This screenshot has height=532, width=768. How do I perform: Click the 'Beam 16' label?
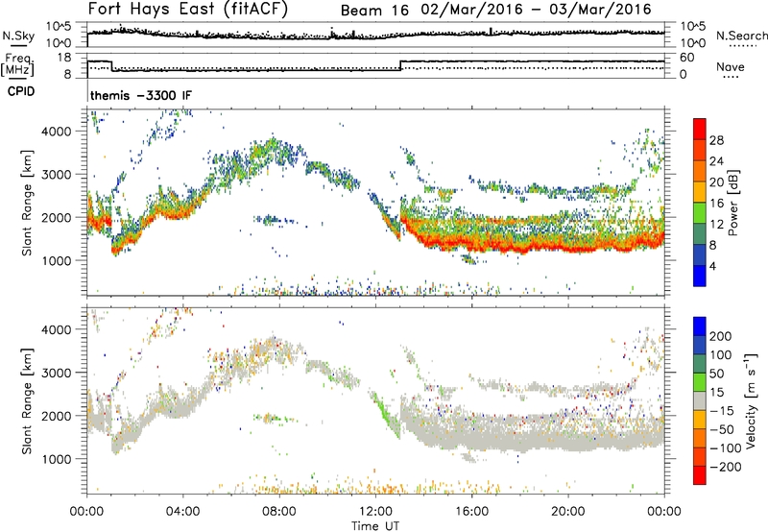pos(374,11)
